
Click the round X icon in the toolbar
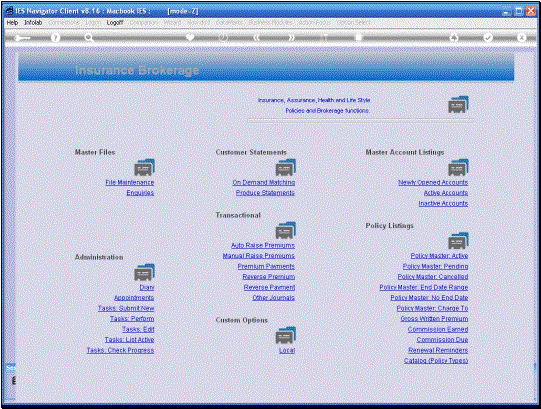(522, 38)
